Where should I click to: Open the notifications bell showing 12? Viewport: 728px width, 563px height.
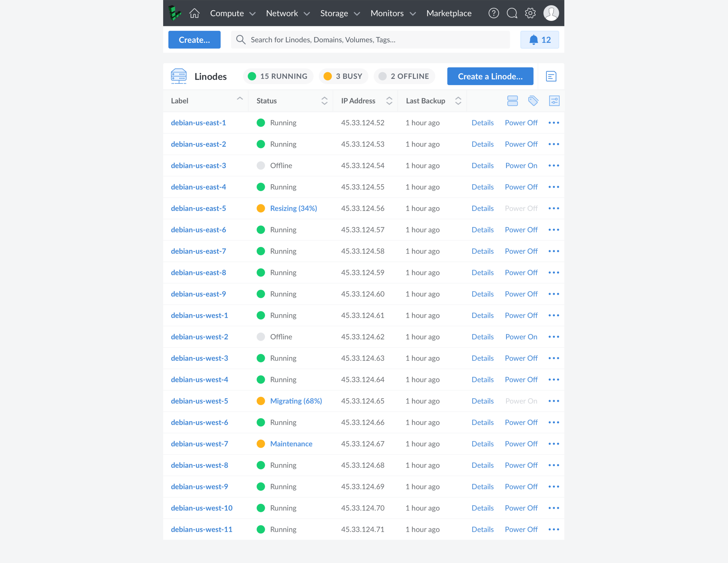coord(539,40)
